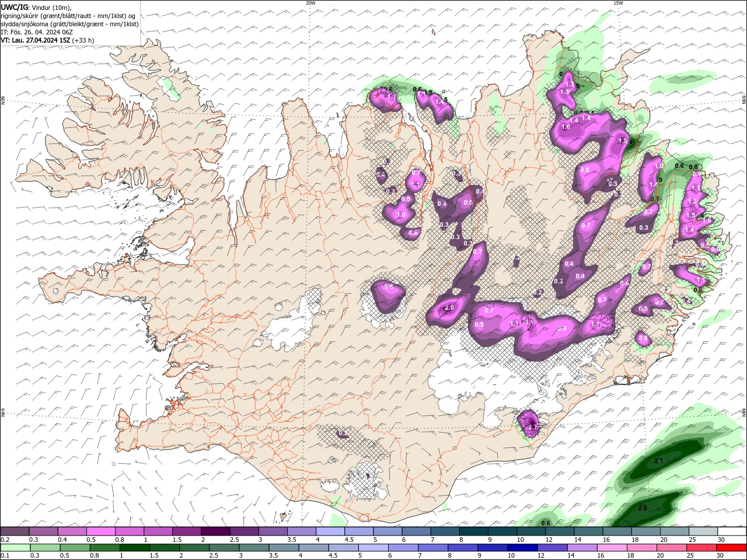The width and height of the screenshot is (747, 560).
Task: Click the 30 label in the lower legend row
Action: 721,556
